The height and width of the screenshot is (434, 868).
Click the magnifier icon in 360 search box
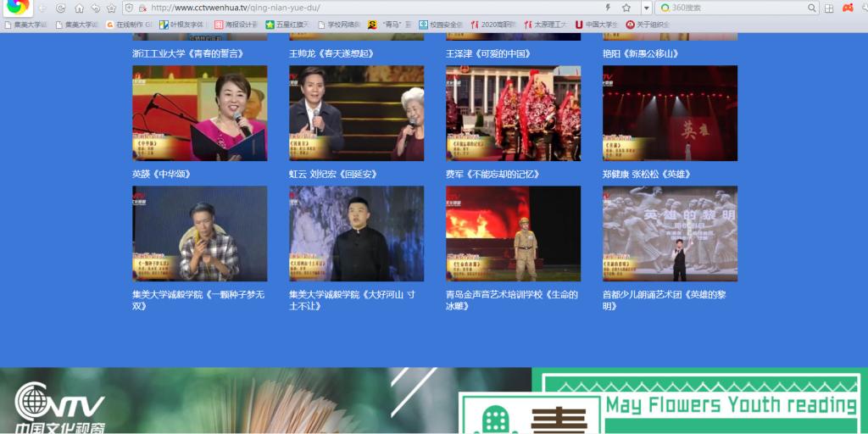coord(811,8)
